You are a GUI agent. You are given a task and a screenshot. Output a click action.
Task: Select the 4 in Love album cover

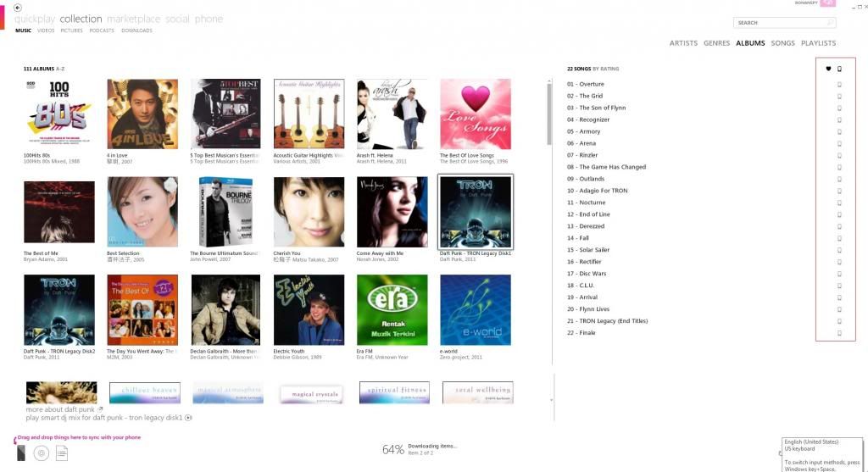point(142,114)
